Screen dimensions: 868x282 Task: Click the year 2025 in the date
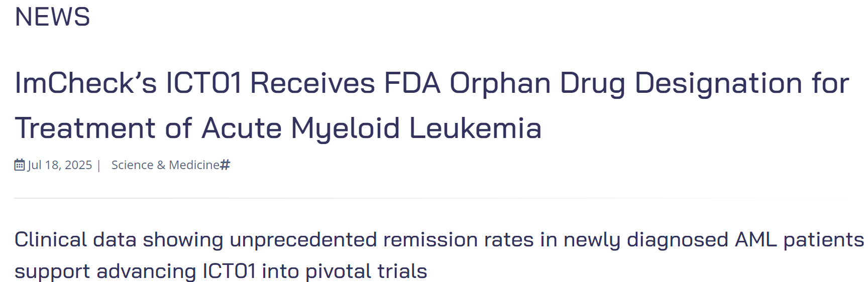pos(78,165)
